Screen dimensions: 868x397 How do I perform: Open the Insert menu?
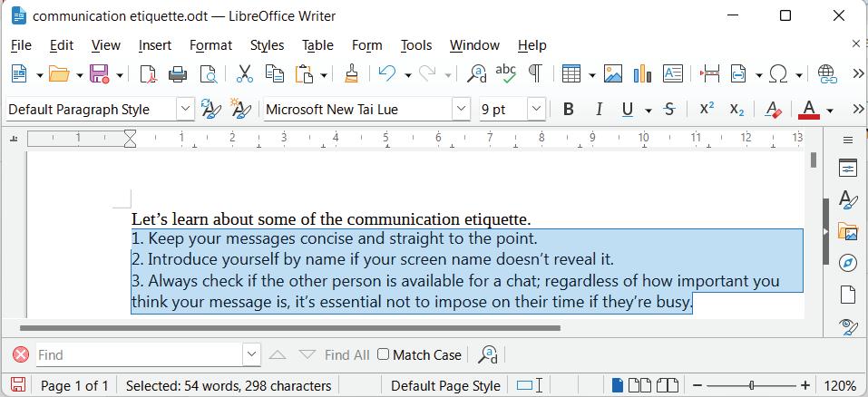[x=155, y=44]
